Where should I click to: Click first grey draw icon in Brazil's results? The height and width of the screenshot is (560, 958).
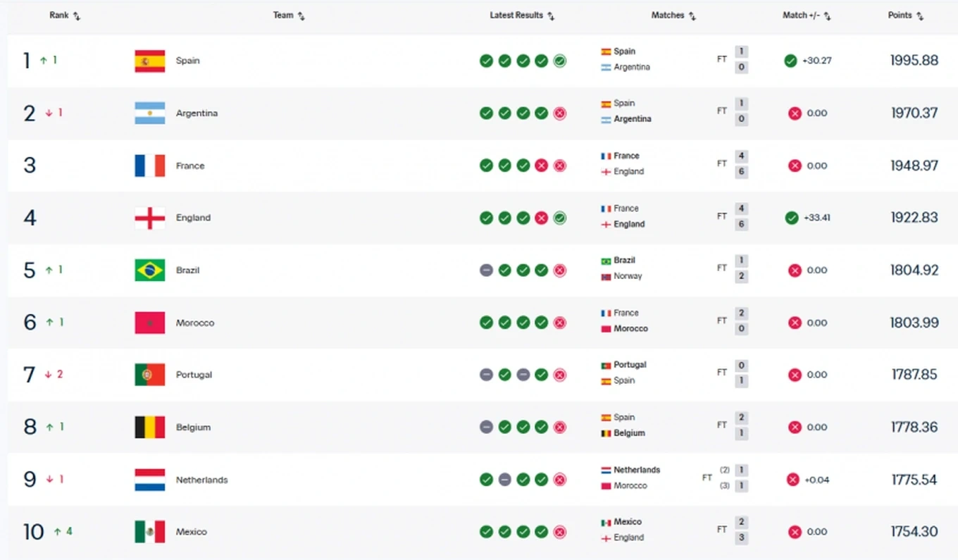click(486, 270)
